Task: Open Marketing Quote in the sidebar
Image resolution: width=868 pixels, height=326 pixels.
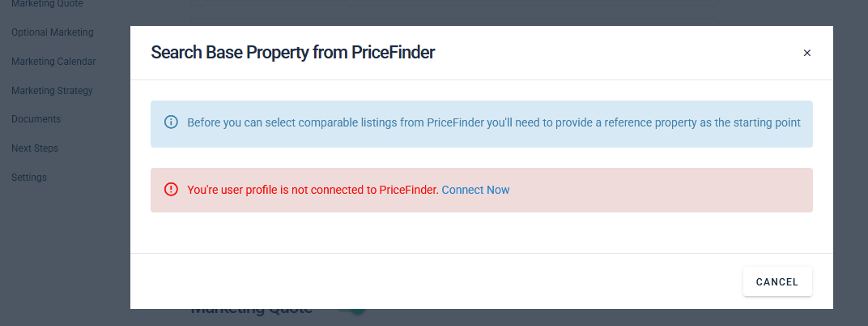Action: (47, 4)
